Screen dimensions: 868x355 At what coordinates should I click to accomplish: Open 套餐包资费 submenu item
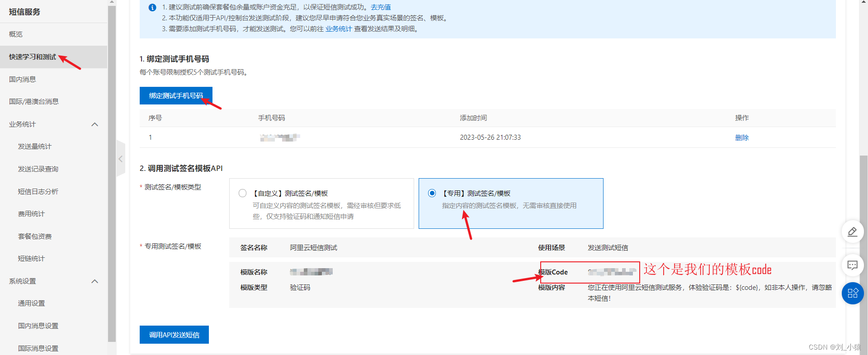35,237
